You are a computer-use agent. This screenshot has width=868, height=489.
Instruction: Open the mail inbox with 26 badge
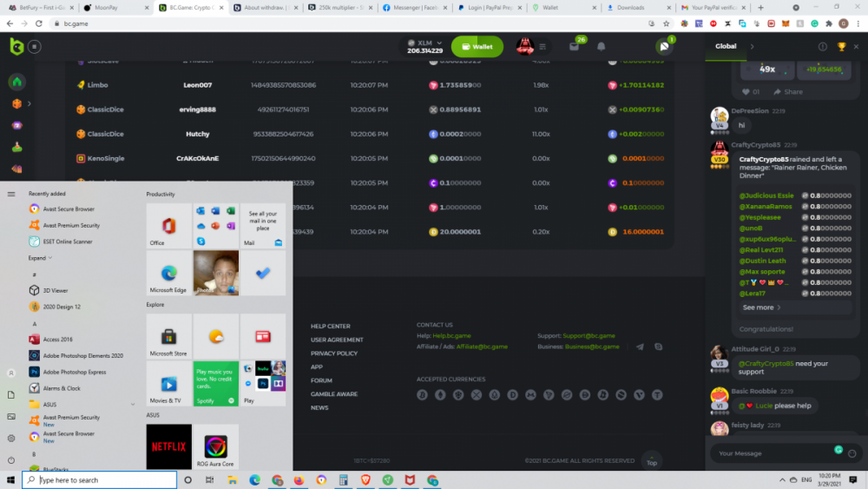click(574, 47)
